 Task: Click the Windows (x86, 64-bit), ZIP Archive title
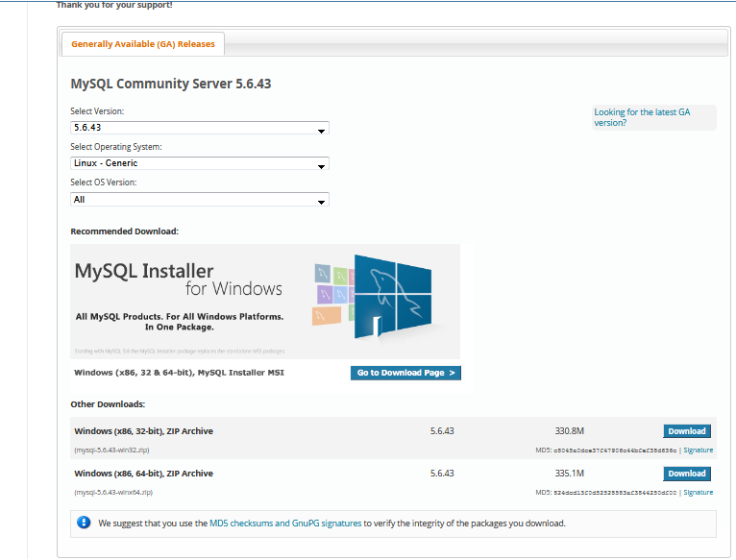[143, 474]
